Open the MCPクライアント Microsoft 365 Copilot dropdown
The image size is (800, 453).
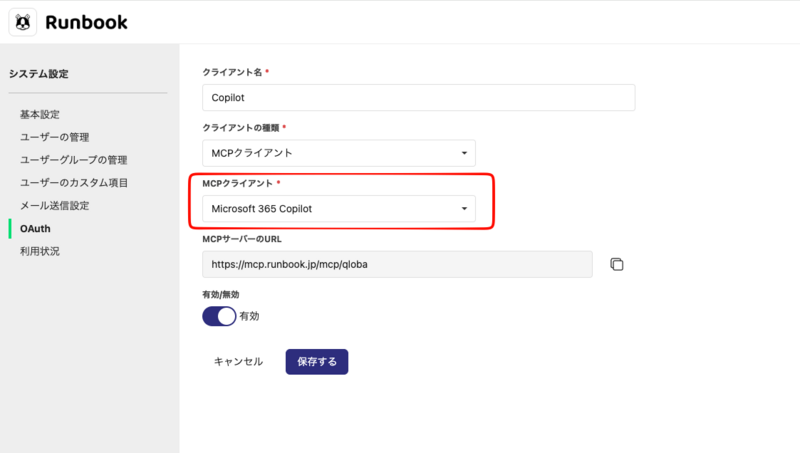[x=339, y=209]
